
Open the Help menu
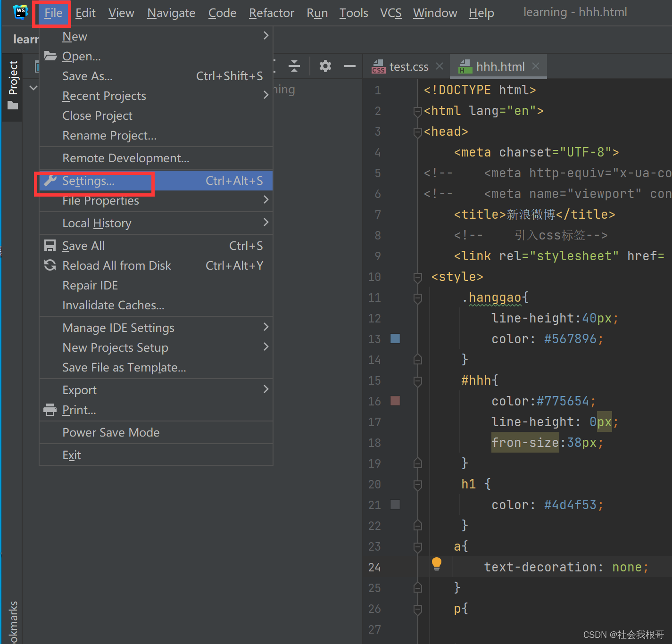(481, 13)
